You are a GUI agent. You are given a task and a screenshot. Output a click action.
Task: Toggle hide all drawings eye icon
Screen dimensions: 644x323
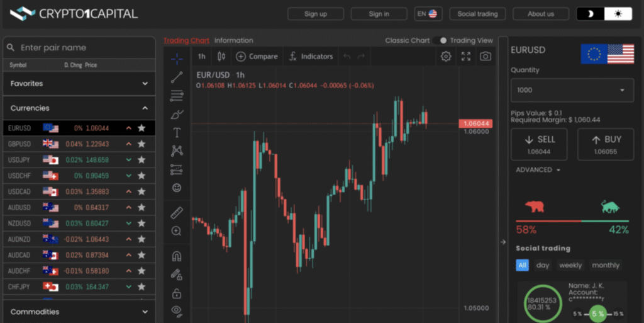(177, 310)
